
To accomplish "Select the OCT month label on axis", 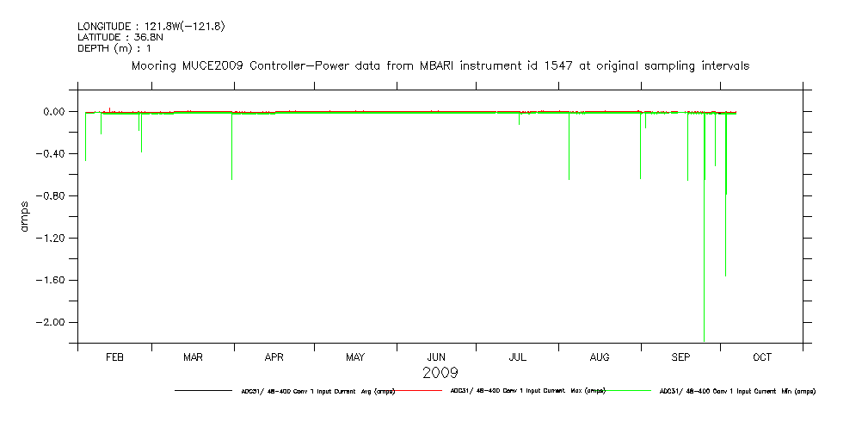I will [x=761, y=356].
